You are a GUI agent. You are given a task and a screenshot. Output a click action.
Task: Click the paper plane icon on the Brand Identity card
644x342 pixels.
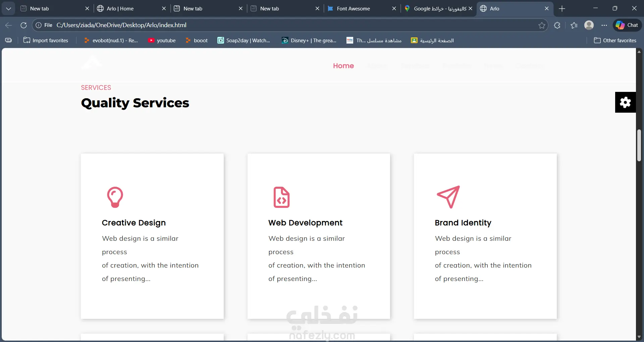click(x=448, y=197)
